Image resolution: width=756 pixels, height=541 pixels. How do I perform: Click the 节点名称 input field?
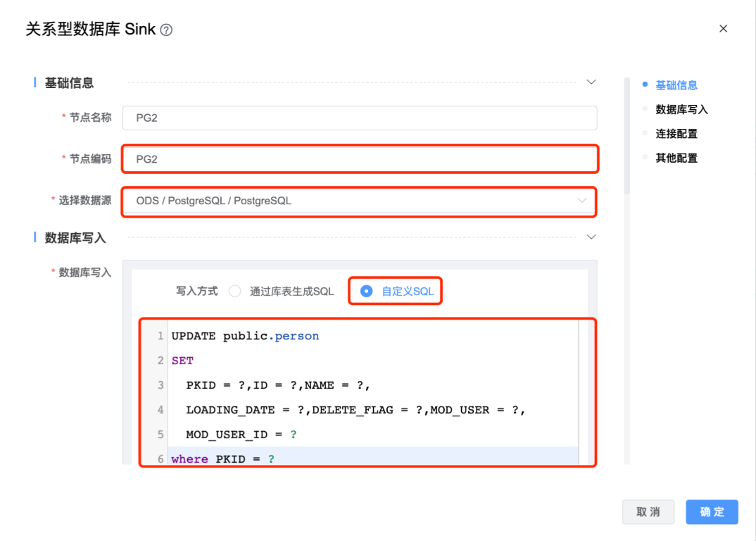359,118
